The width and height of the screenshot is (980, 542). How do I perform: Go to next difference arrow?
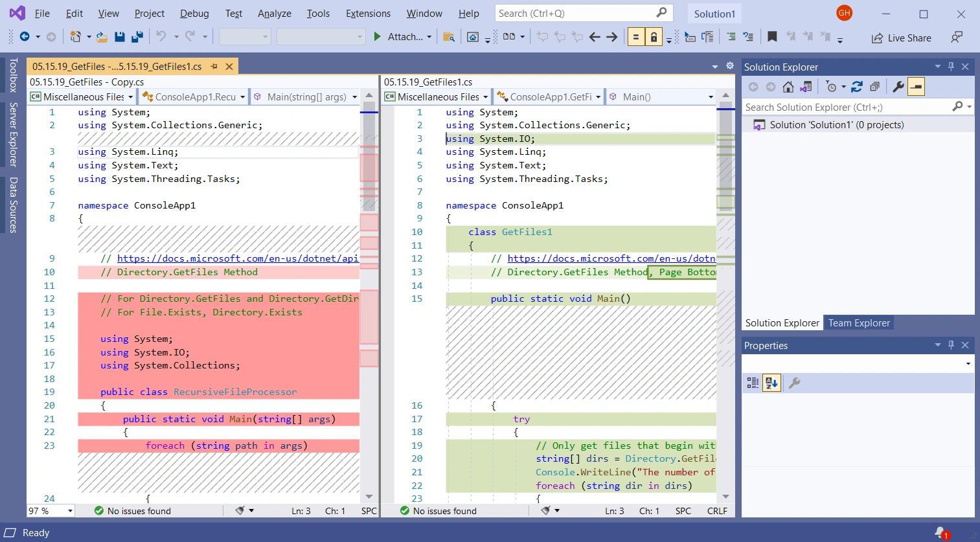(x=612, y=37)
